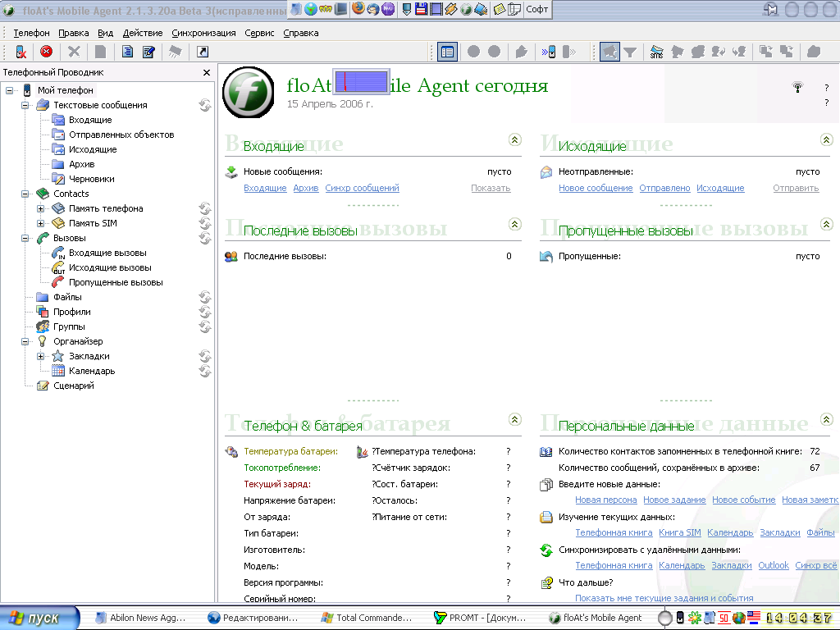Screen dimensions: 840x630
Task: Click the sync icon beside Память телефона
Action: coord(204,208)
